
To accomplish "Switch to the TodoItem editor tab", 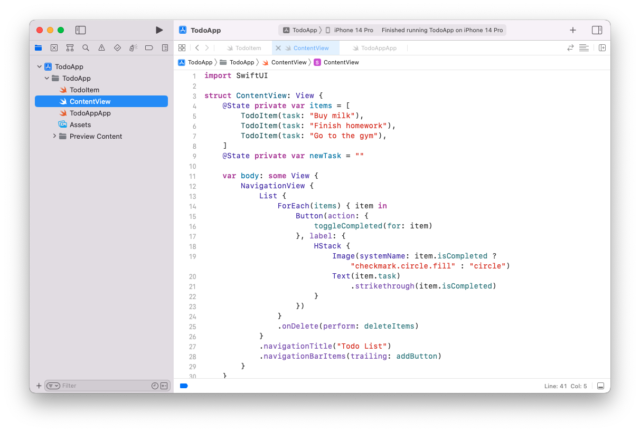I will click(244, 48).
